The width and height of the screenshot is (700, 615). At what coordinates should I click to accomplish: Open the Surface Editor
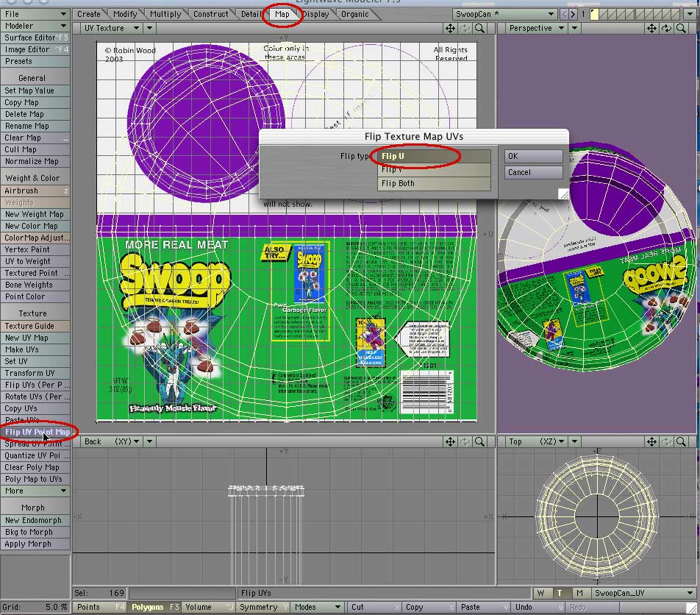[x=35, y=38]
